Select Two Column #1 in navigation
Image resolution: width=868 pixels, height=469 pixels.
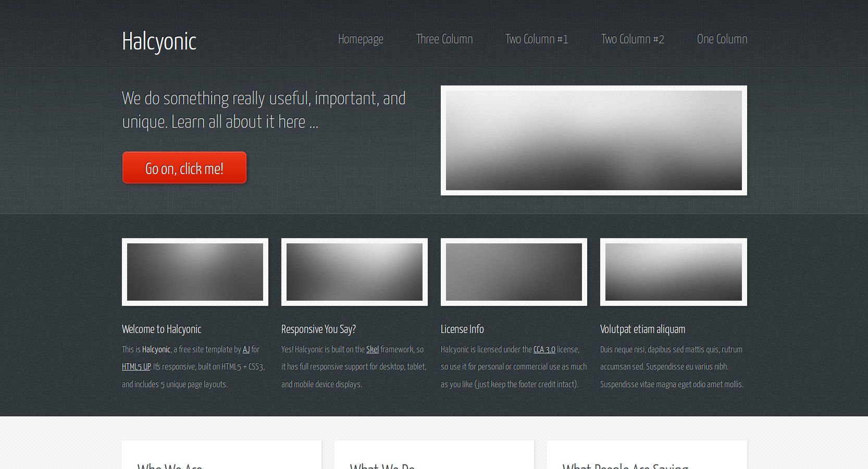click(x=536, y=40)
